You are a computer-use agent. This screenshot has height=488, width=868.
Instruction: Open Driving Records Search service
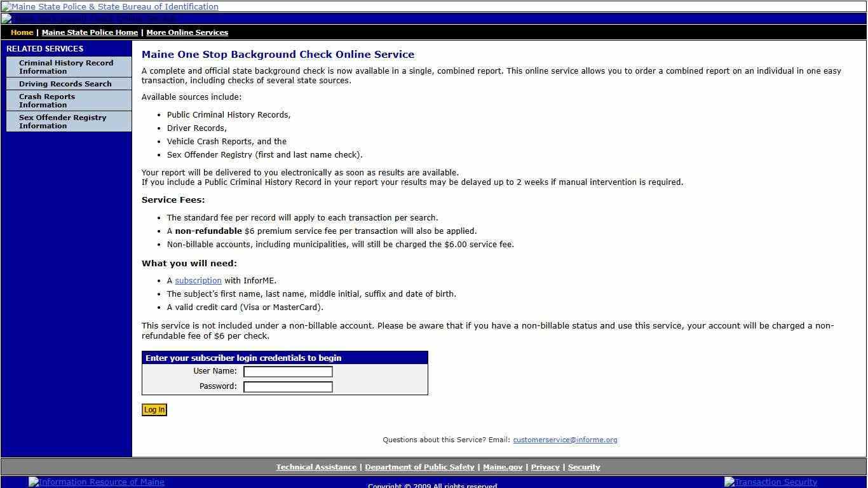[x=65, y=84]
